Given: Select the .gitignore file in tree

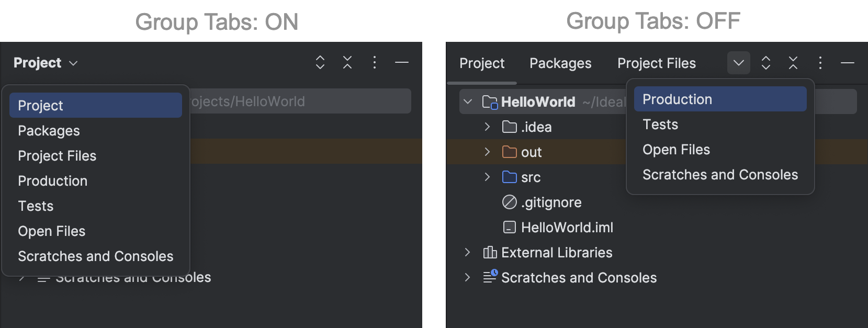Looking at the screenshot, I should click(551, 202).
